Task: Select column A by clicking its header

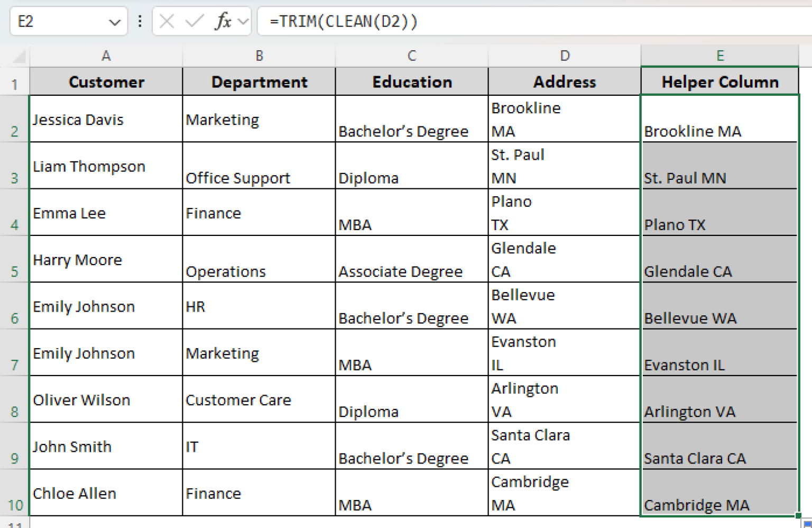Action: 106,56
